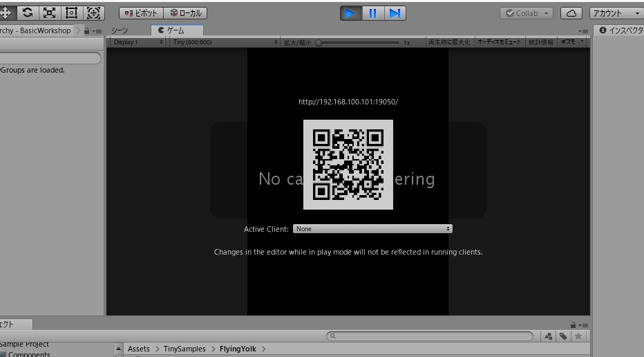Toggle the hierarchy panel lock icon

coord(86,31)
